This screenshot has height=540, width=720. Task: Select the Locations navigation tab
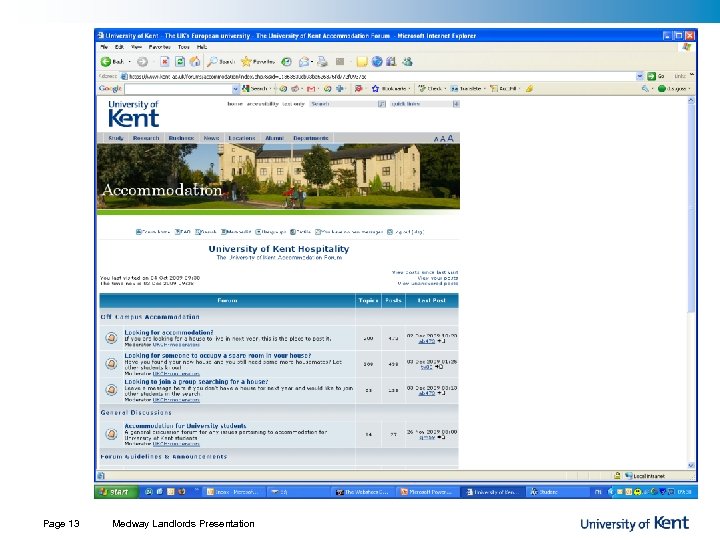pos(242,138)
